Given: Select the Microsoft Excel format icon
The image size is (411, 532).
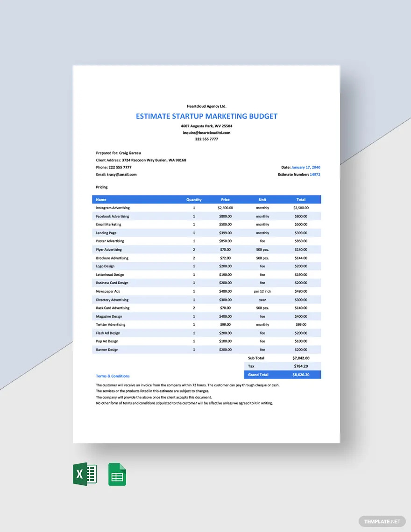Looking at the screenshot, I should pos(85,474).
